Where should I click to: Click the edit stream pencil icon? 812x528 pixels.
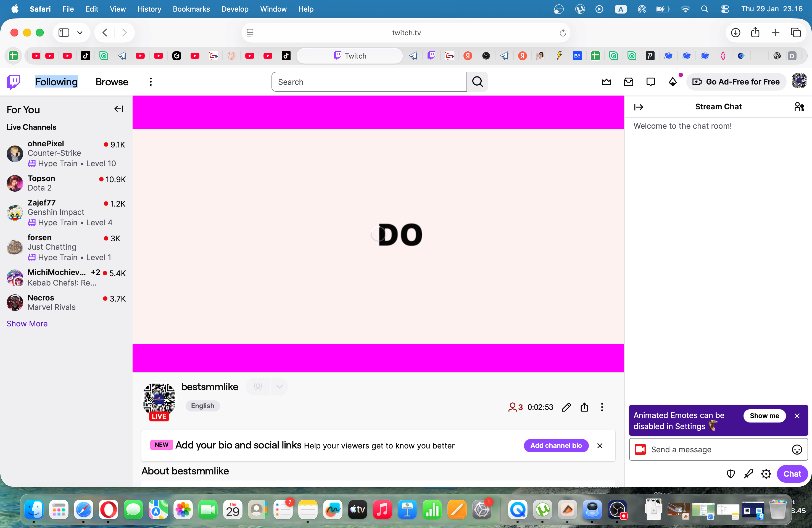pyautogui.click(x=566, y=407)
